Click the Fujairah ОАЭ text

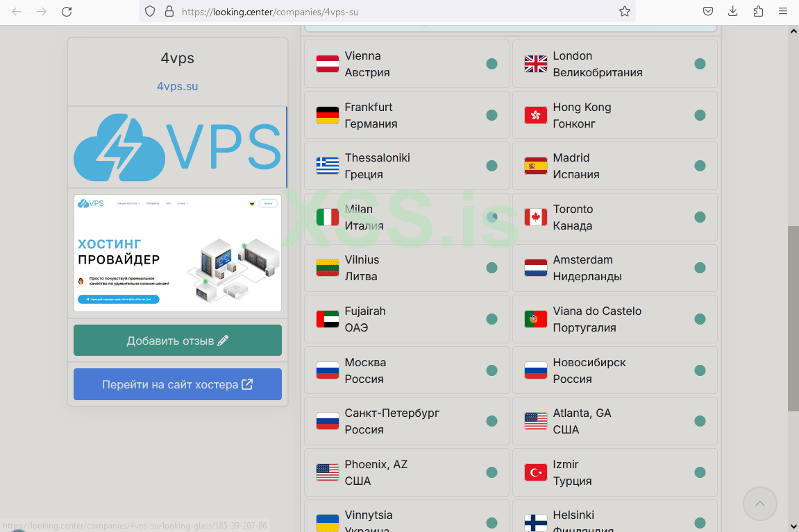point(365,319)
